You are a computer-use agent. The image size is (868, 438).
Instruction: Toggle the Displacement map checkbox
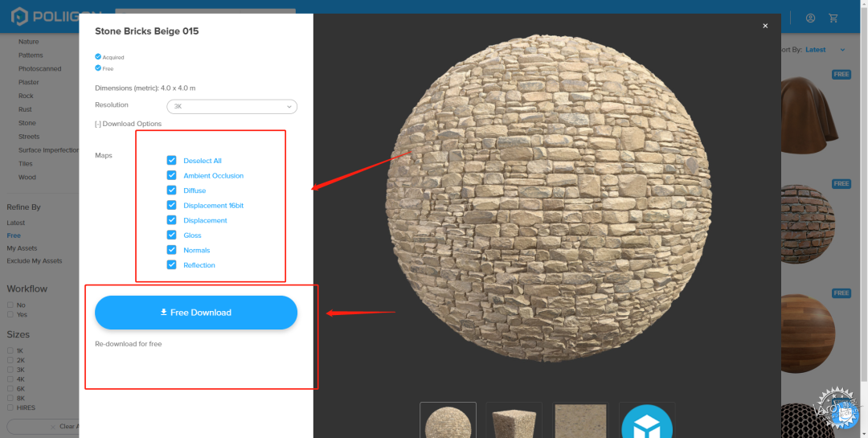point(172,220)
